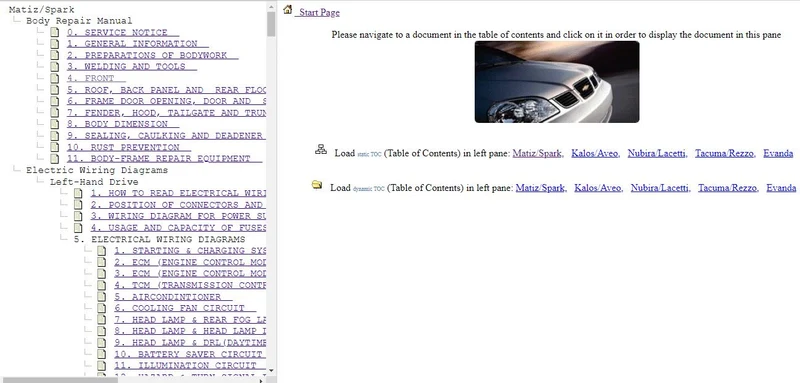Viewport: 800px width, 383px height.
Task: Click document icon next to PREPARATIONS OF BODYWORK
Action: click(55, 55)
